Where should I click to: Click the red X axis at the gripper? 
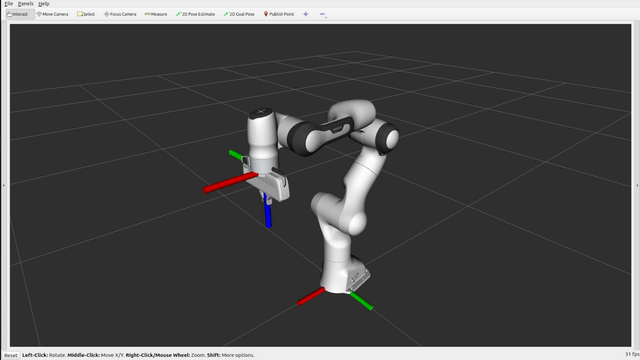coord(230,182)
